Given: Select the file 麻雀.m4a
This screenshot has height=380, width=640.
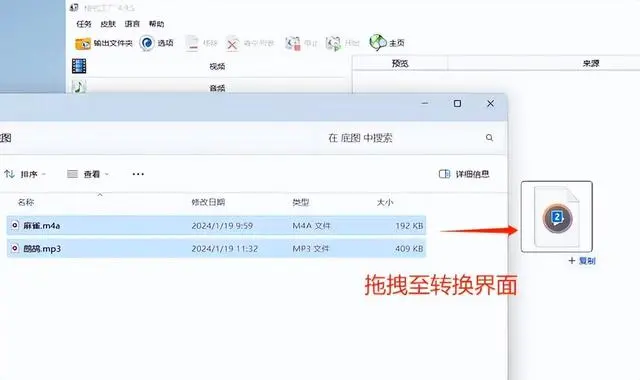Looking at the screenshot, I should click(216, 225).
